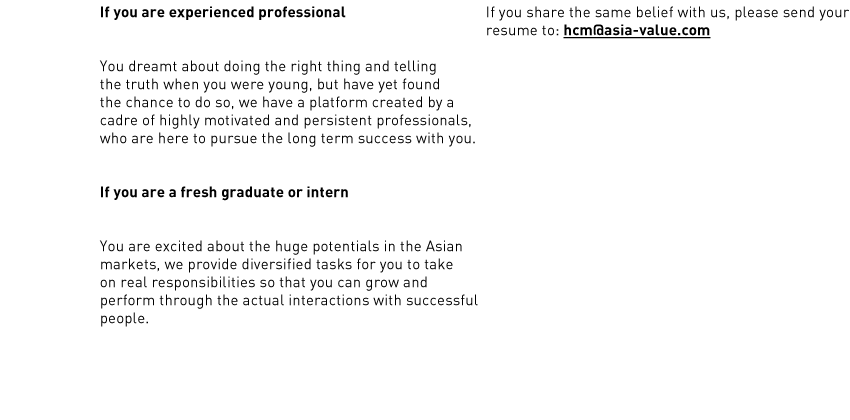850x420 pixels.
Task: Open the hcm@asia-value.com email link
Action: click(636, 30)
